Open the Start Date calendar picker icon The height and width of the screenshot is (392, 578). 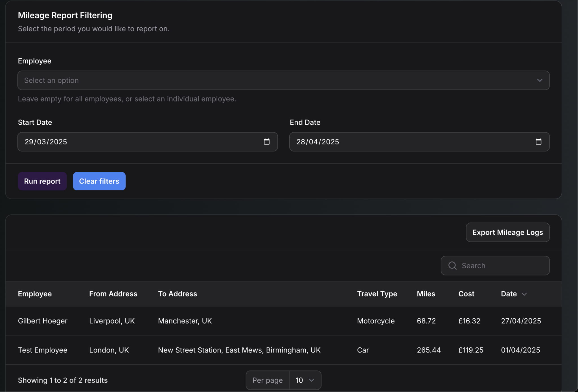tap(266, 142)
